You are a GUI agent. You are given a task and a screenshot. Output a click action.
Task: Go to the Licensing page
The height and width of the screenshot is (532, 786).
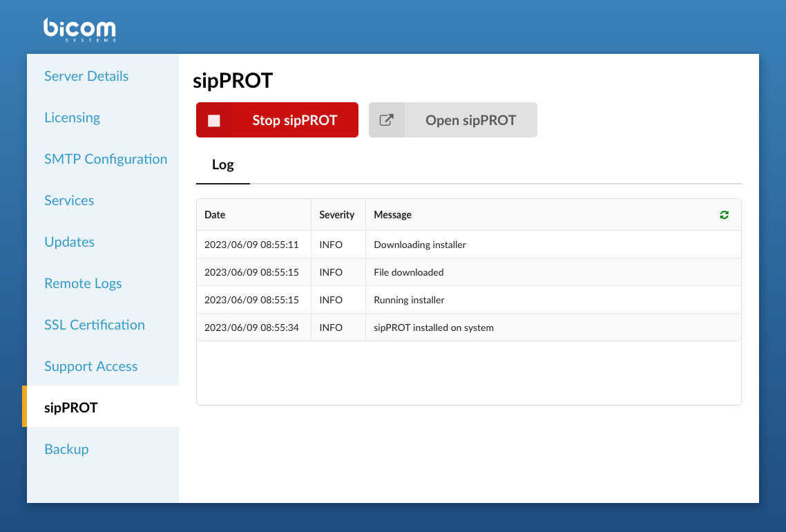[72, 117]
